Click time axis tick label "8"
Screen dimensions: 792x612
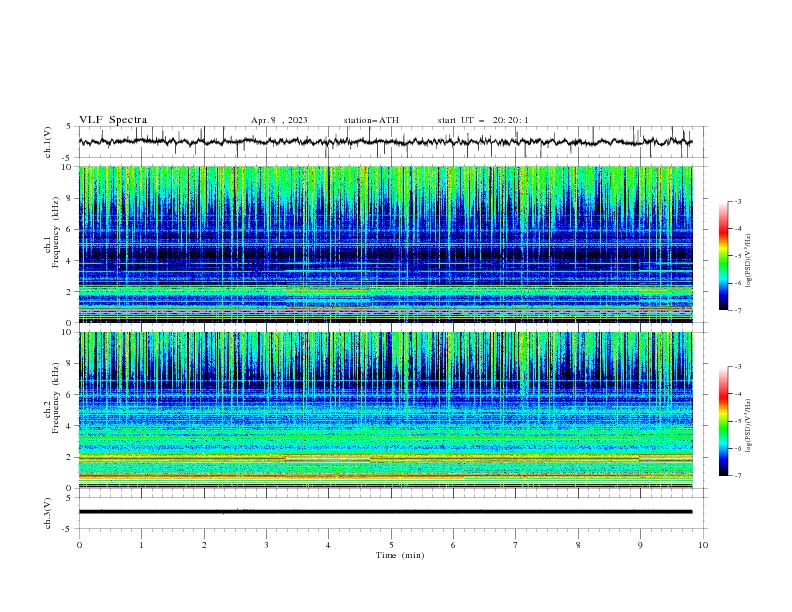pyautogui.click(x=578, y=545)
